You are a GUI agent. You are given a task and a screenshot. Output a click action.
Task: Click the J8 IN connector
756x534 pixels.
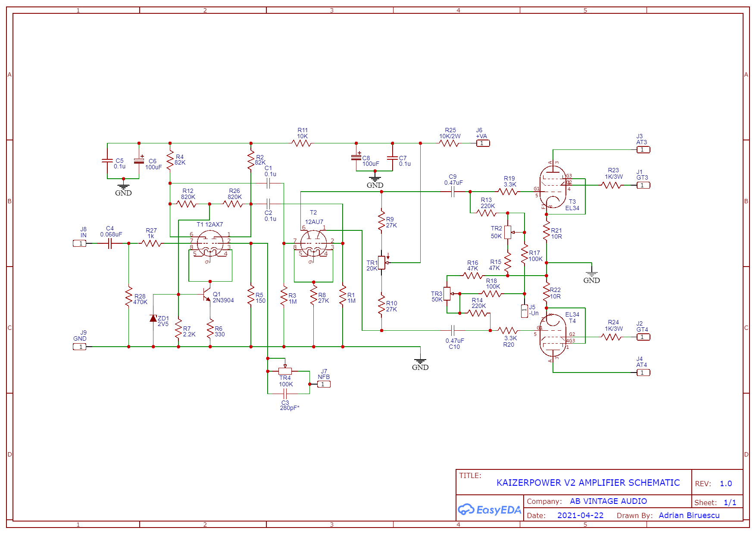point(80,243)
